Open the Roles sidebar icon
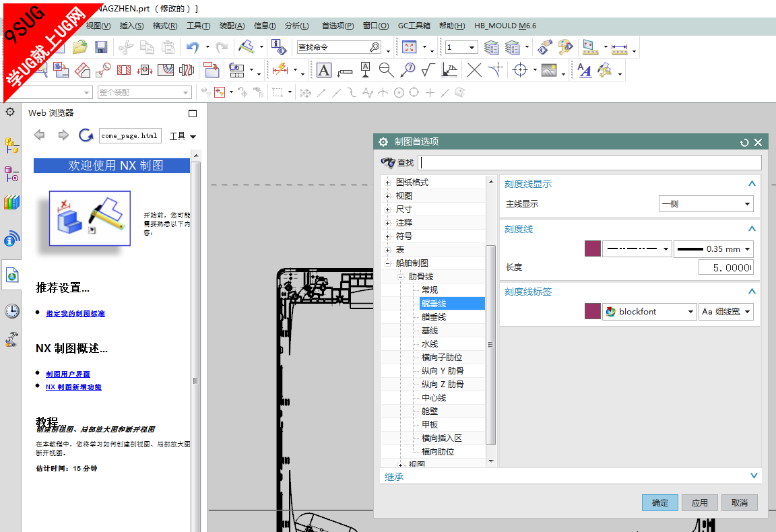This screenshot has width=776, height=532. pos(11,339)
